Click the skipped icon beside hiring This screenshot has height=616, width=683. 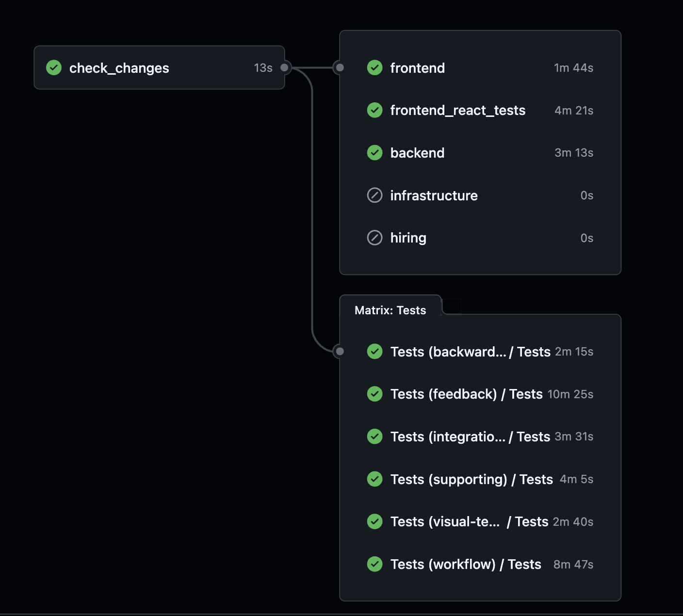pos(374,238)
